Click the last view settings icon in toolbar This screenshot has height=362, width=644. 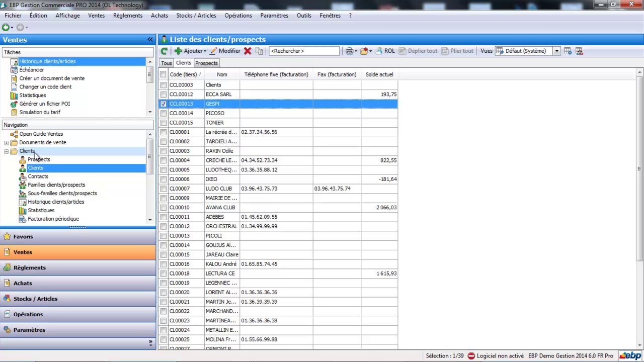pyautogui.click(x=579, y=51)
